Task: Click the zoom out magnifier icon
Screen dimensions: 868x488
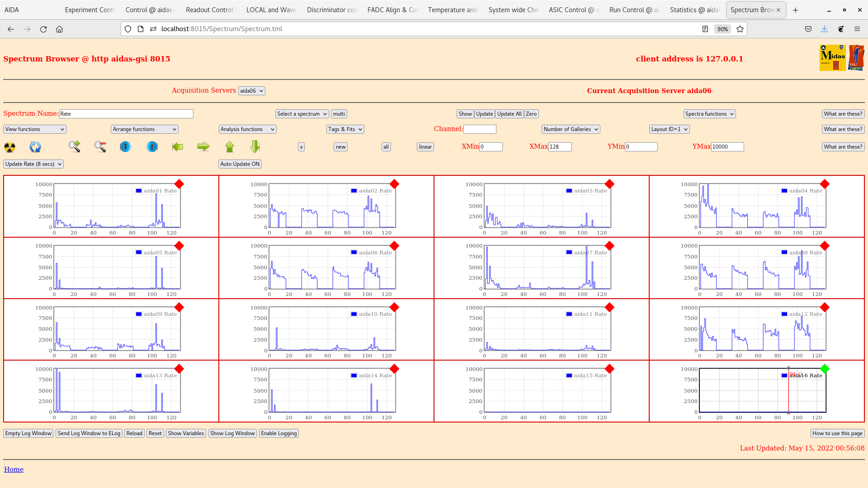Action: tap(100, 146)
